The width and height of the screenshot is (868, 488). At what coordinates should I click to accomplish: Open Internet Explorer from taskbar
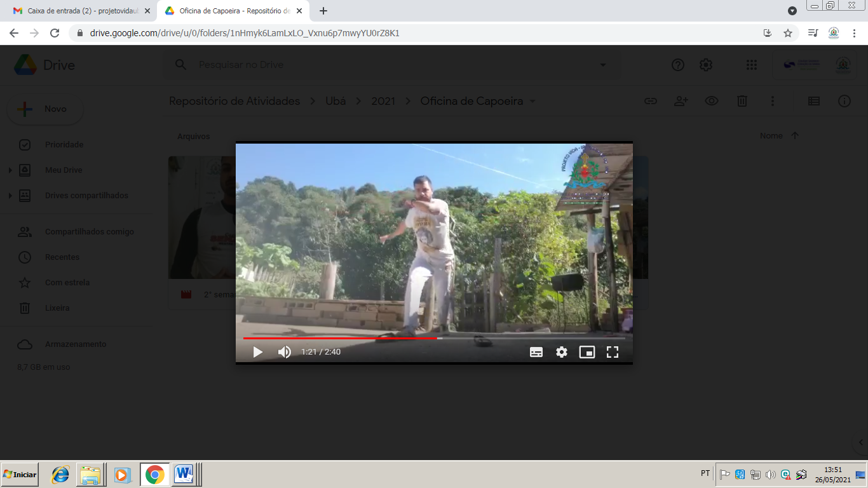(60, 475)
